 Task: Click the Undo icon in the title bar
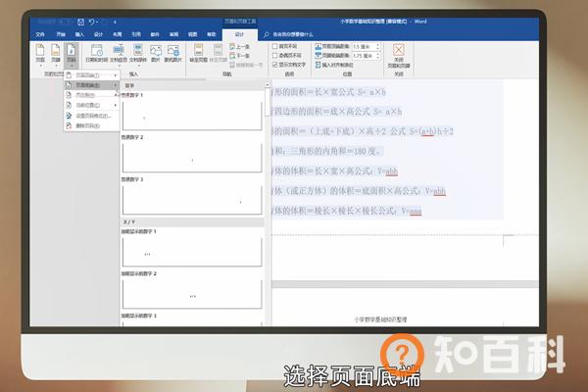pos(91,22)
